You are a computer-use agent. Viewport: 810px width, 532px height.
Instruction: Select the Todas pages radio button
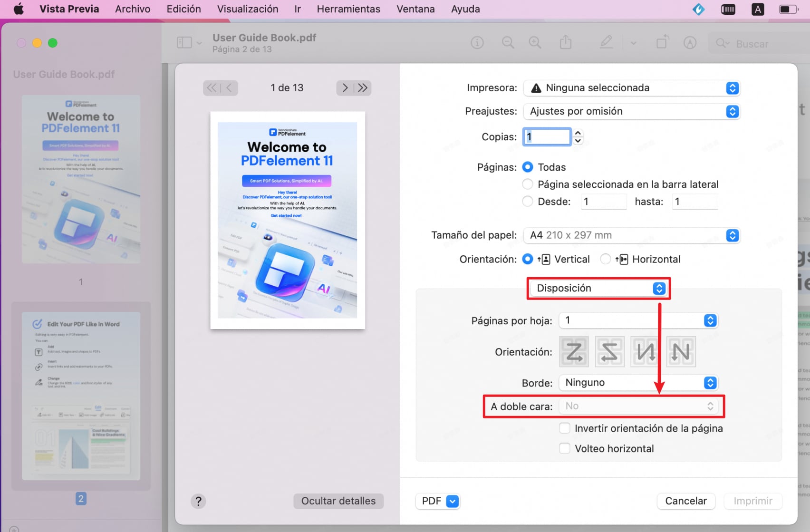coord(528,167)
